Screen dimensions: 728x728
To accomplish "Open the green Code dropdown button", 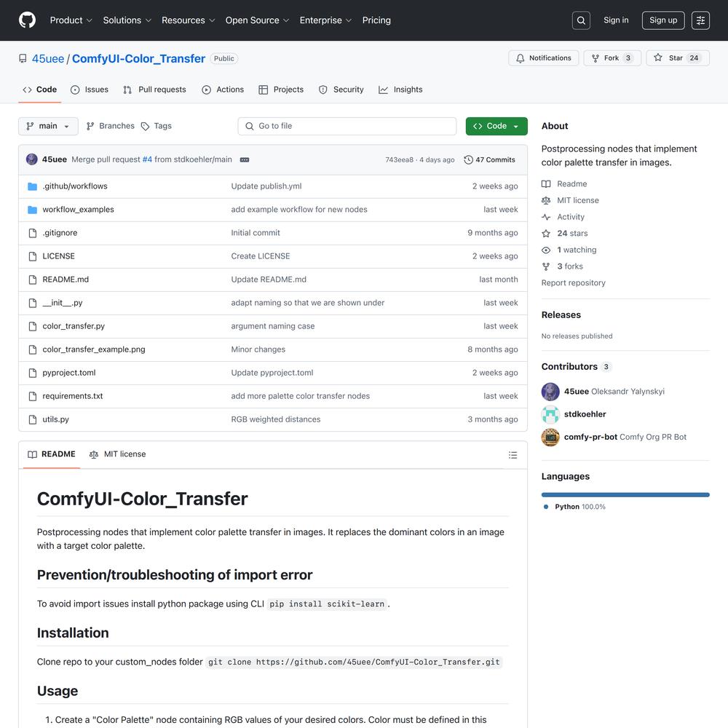I will 496,126.
